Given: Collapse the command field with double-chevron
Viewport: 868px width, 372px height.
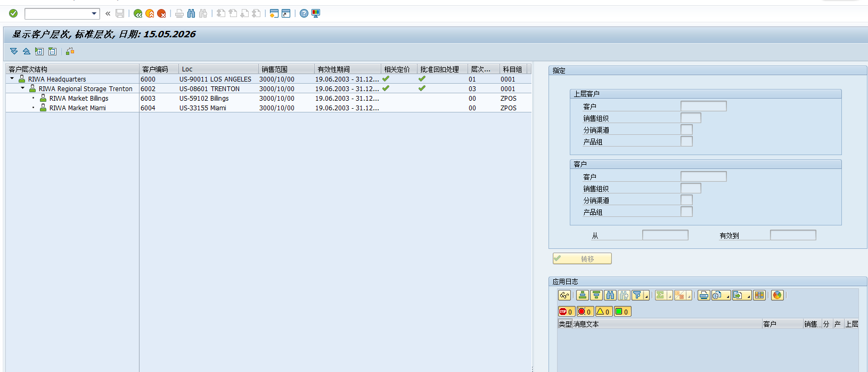Looking at the screenshot, I should (x=108, y=13).
